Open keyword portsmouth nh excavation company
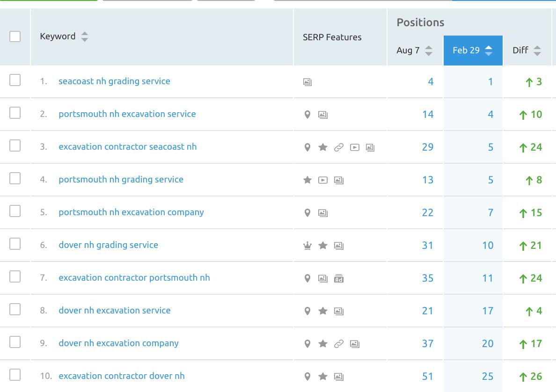 131,212
